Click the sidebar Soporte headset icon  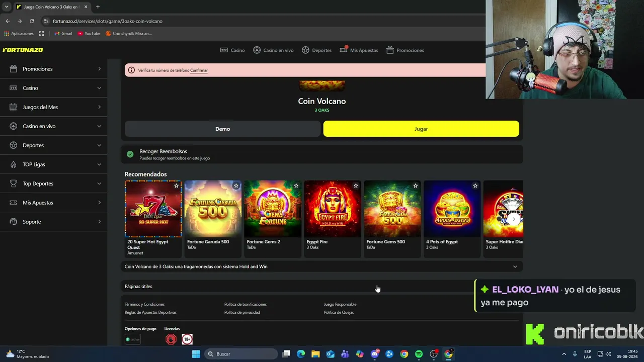pos(13,222)
